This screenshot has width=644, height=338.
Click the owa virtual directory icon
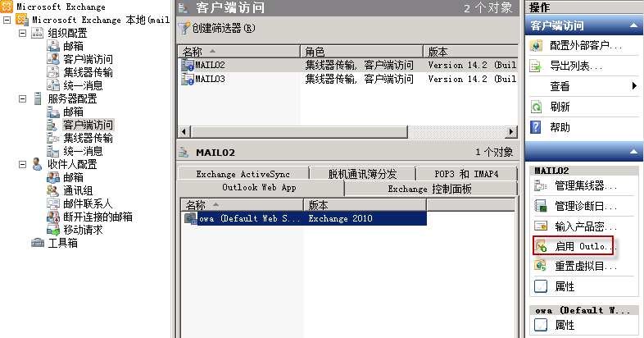[x=191, y=218]
